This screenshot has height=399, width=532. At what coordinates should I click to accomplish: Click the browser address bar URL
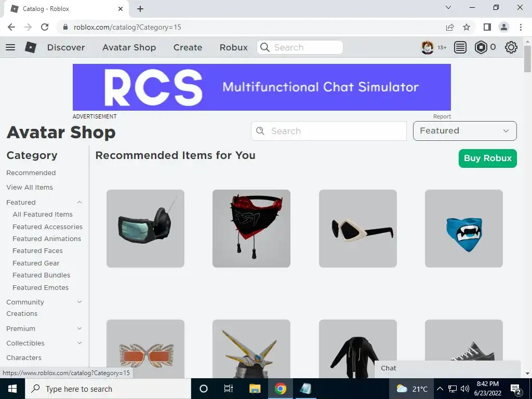[x=127, y=27]
